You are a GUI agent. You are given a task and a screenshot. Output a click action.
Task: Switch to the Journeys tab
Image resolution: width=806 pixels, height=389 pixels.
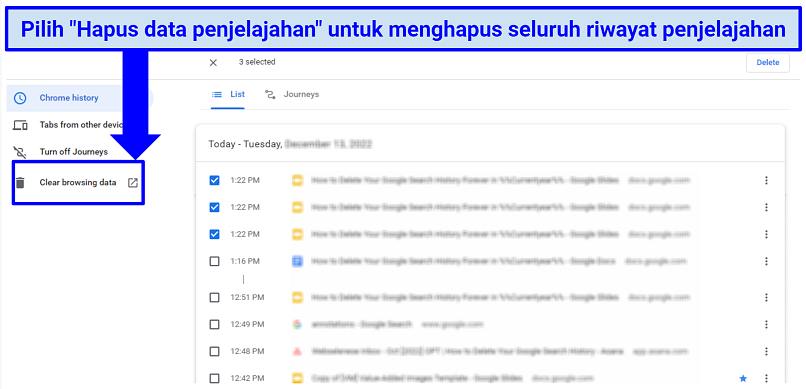(291, 95)
